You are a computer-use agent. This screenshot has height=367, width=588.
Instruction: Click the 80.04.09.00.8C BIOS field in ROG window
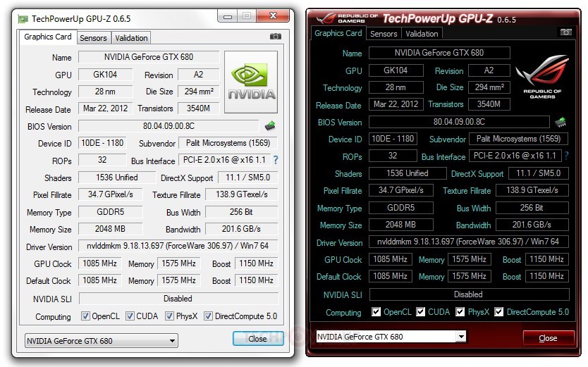click(459, 122)
